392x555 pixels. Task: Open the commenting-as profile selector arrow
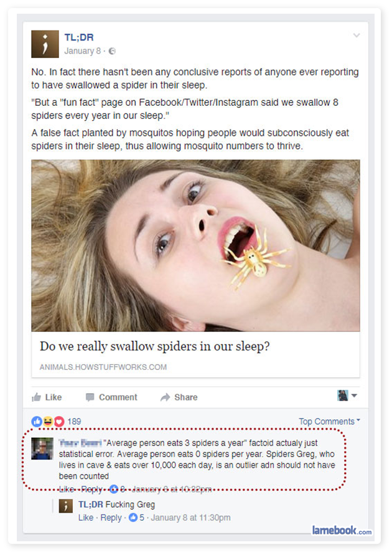[354, 396]
